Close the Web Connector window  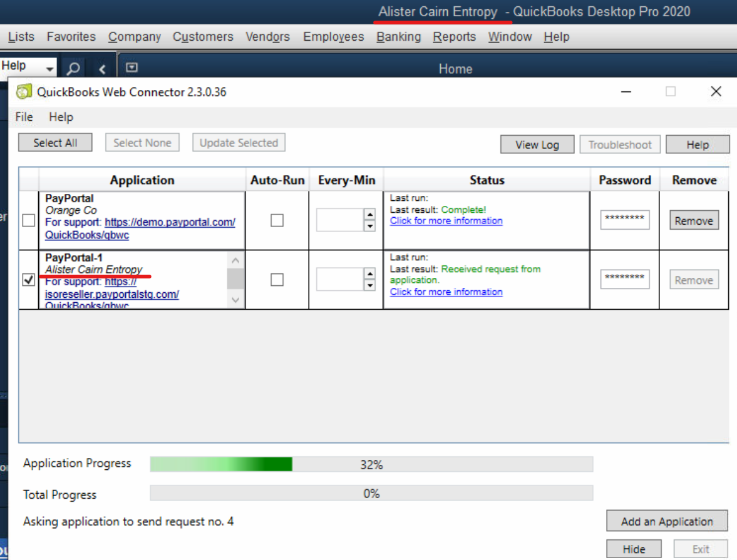pyautogui.click(x=716, y=91)
